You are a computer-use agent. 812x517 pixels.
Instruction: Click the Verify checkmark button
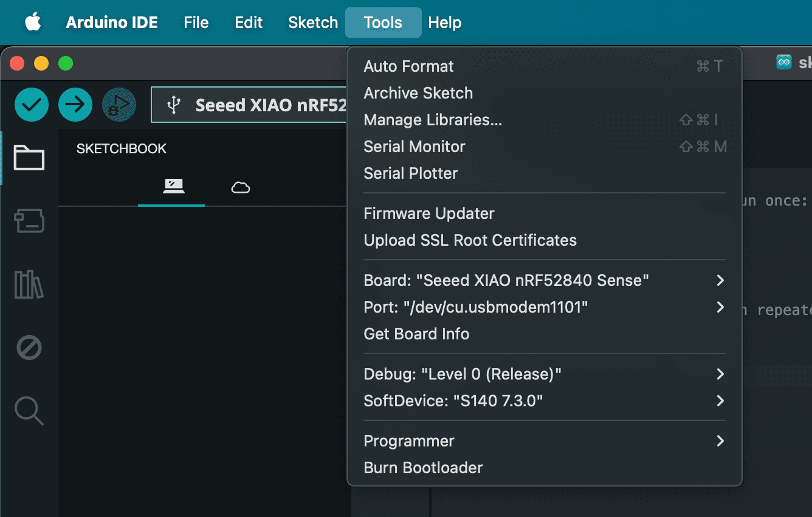pos(32,105)
